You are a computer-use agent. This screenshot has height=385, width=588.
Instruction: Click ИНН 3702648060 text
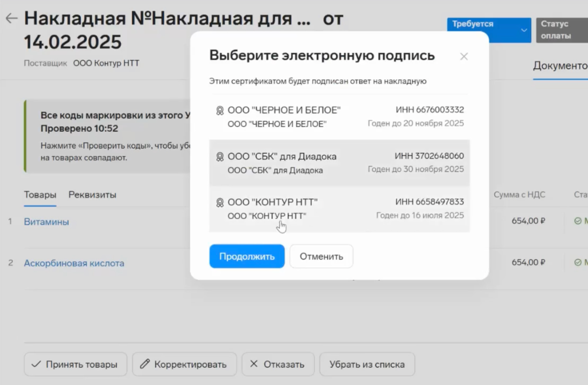point(429,156)
